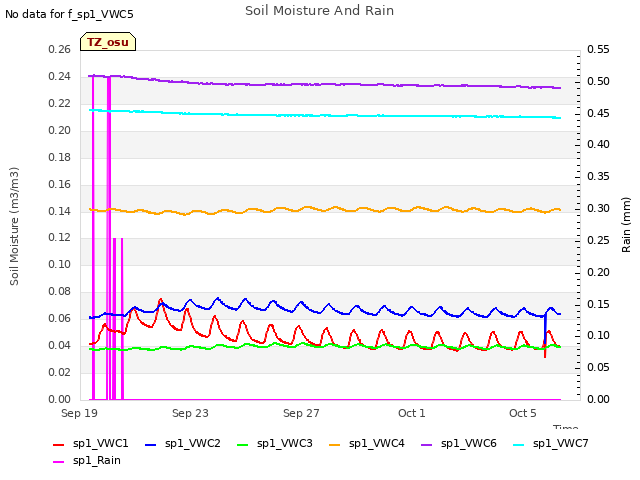
Task: Click the Oct 5 x-axis tick label
Action: pyautogui.click(x=523, y=413)
